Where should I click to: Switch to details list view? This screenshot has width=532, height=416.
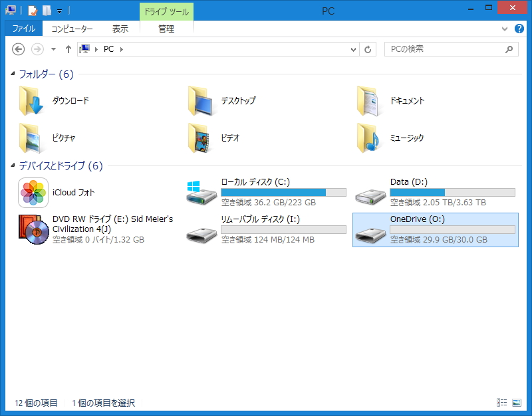501,403
